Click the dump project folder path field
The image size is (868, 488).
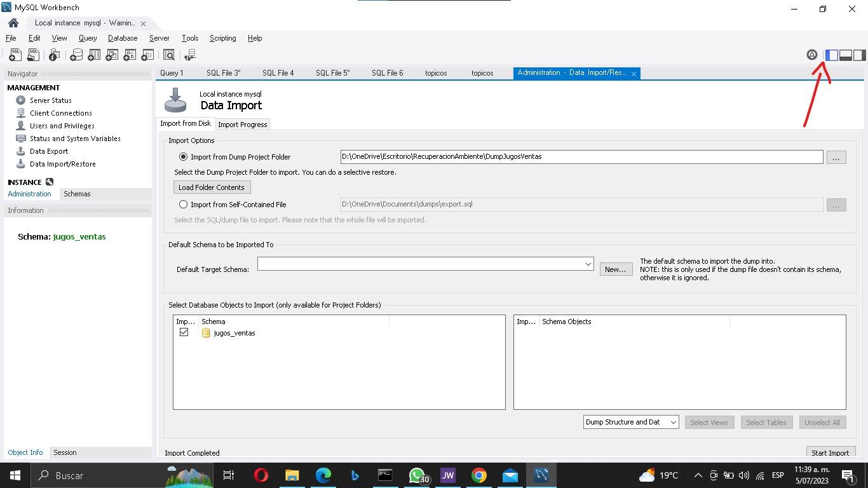pos(581,156)
